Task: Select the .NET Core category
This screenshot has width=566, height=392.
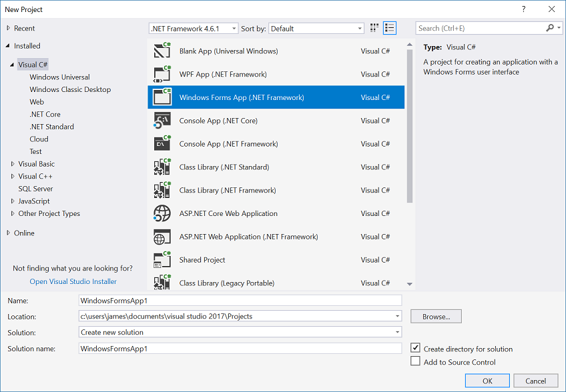Action: tap(45, 114)
